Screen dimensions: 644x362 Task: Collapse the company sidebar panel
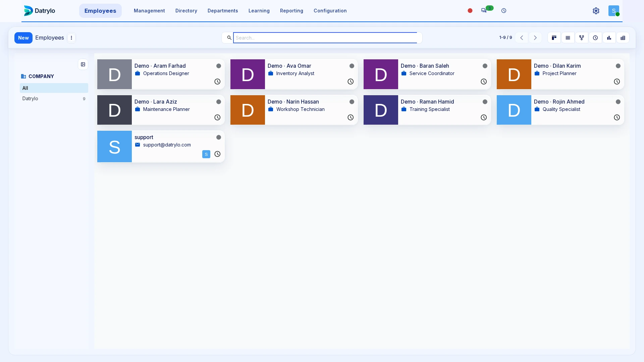coord(83,64)
